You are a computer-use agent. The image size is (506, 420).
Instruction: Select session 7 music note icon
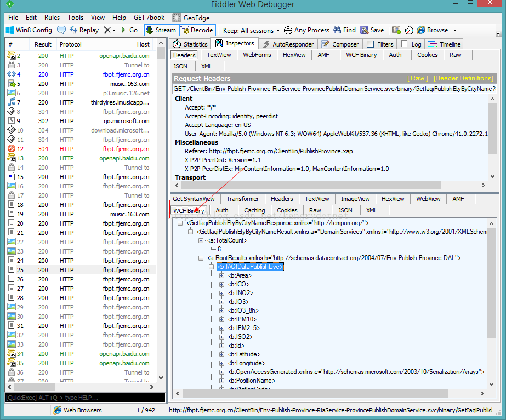[x=12, y=102]
